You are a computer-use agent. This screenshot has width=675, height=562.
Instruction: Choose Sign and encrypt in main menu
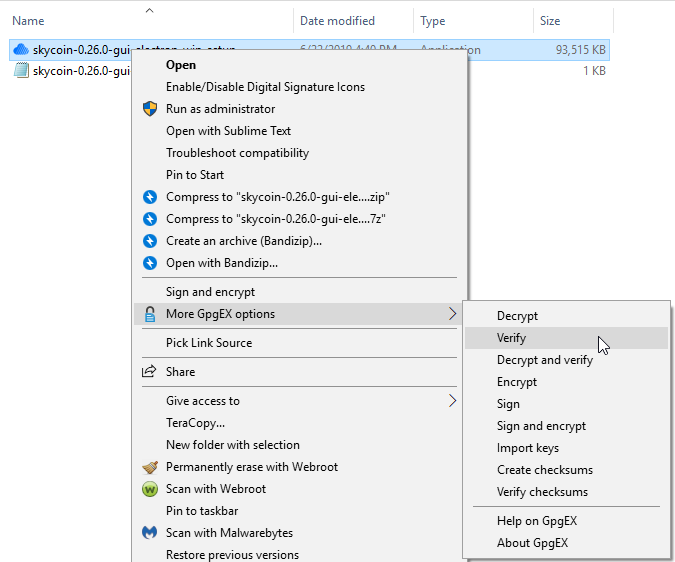pyautogui.click(x=300, y=292)
